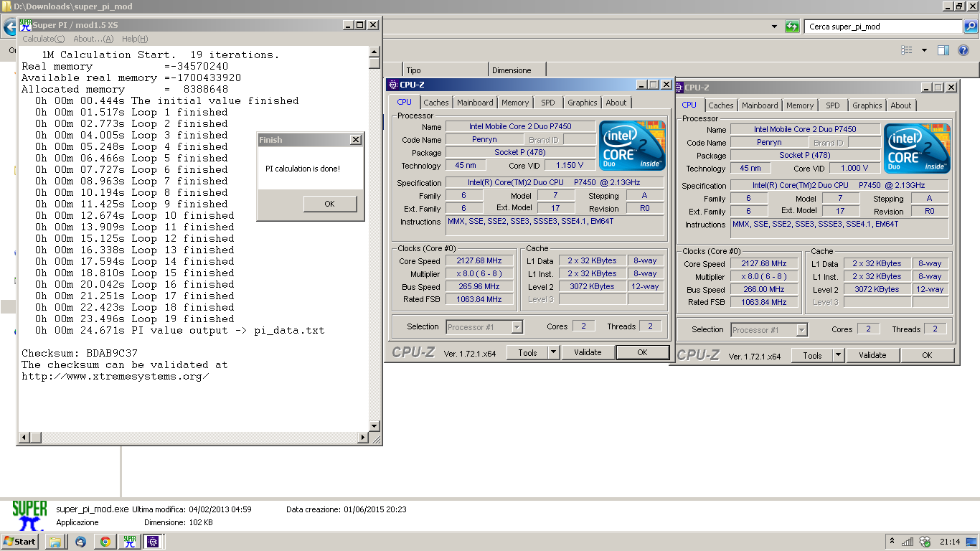980x551 pixels.
Task: Click Tools button in right CPU-Z
Action: (x=812, y=355)
